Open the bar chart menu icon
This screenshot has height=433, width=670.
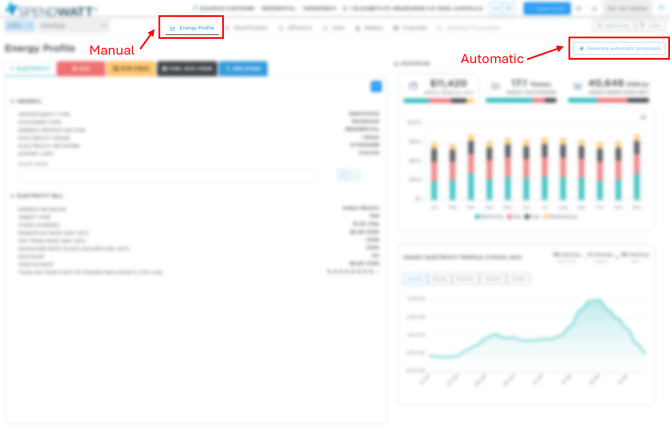pos(642,117)
